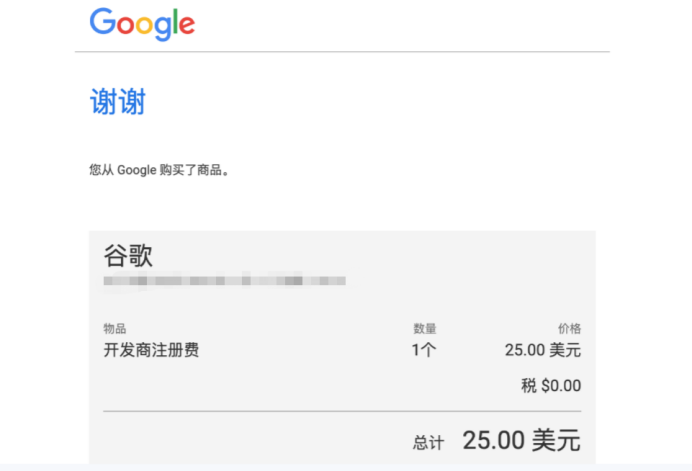The height and width of the screenshot is (471, 692).
Task: Click the horizontal divider below the Google logo
Action: pos(342,52)
